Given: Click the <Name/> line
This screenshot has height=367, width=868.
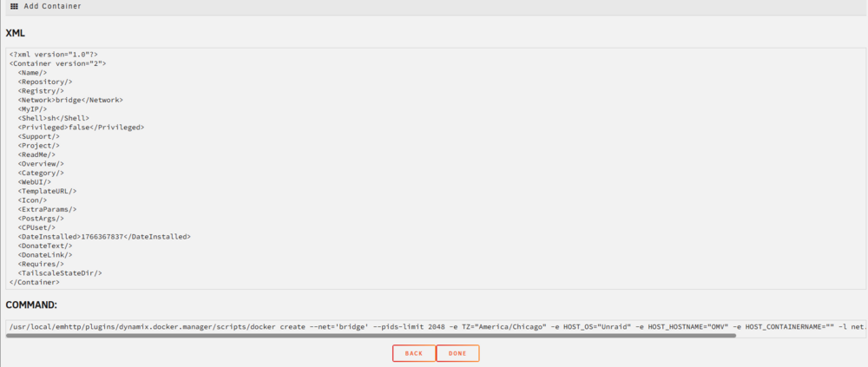Looking at the screenshot, I should click(33, 73).
